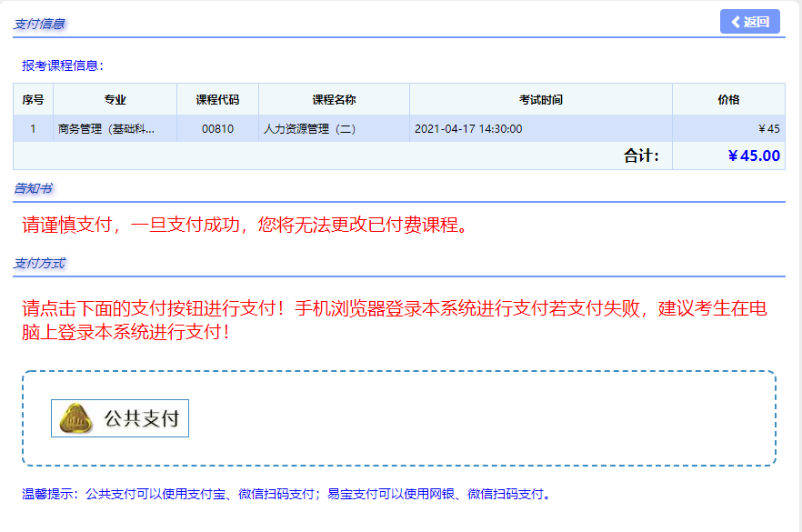The image size is (802, 532).
Task: Select course code 00810 in the table
Action: point(217,127)
